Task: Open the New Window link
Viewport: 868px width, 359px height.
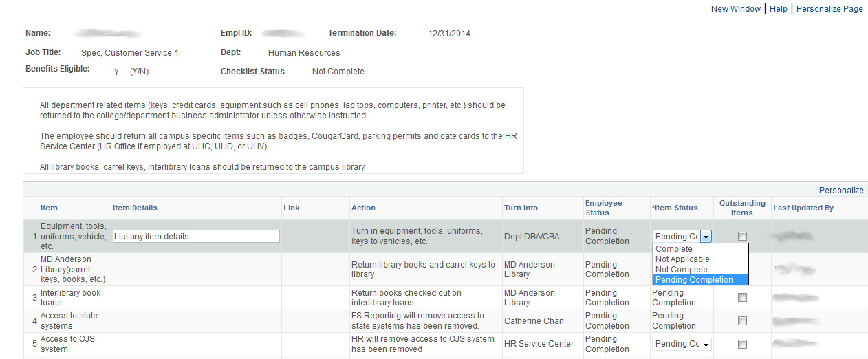Action: [x=736, y=9]
